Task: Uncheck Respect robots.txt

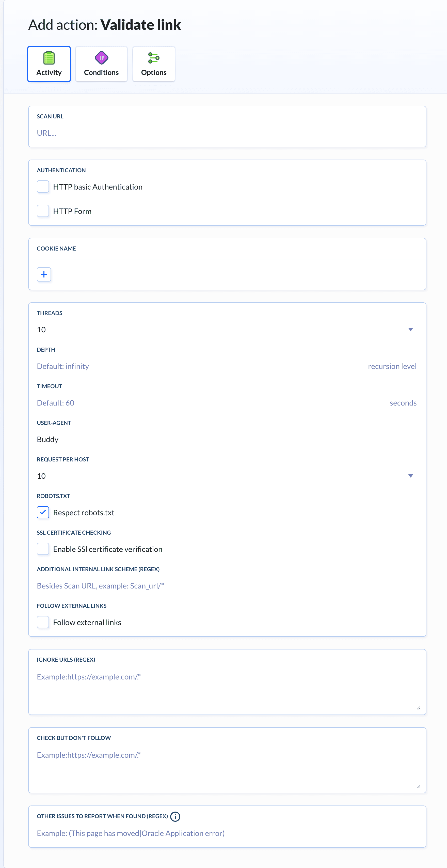Action: click(x=43, y=512)
